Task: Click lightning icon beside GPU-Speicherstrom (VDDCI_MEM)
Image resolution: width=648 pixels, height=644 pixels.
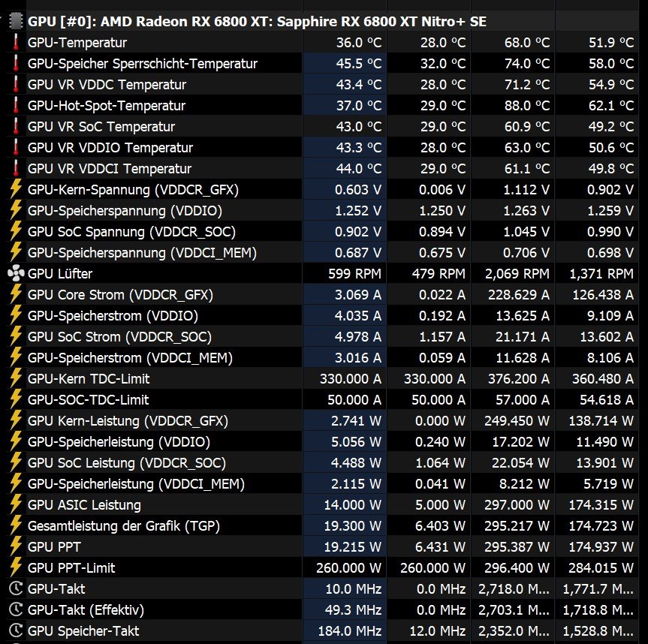Action: click(16, 358)
